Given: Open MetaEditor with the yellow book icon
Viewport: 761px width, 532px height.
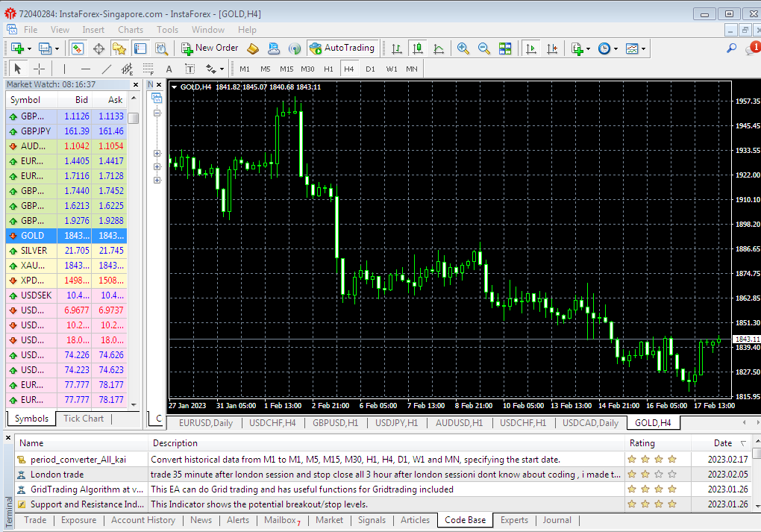Looking at the screenshot, I should 253,48.
